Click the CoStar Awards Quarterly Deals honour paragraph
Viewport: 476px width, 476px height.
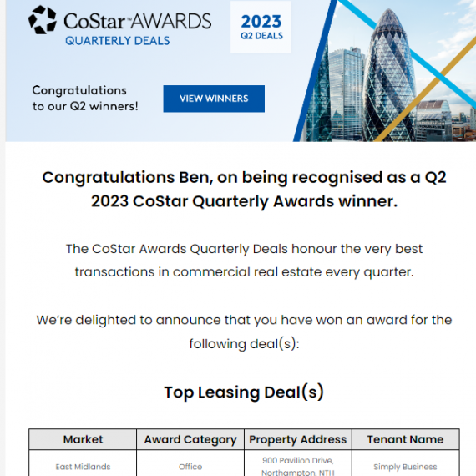[x=244, y=261]
